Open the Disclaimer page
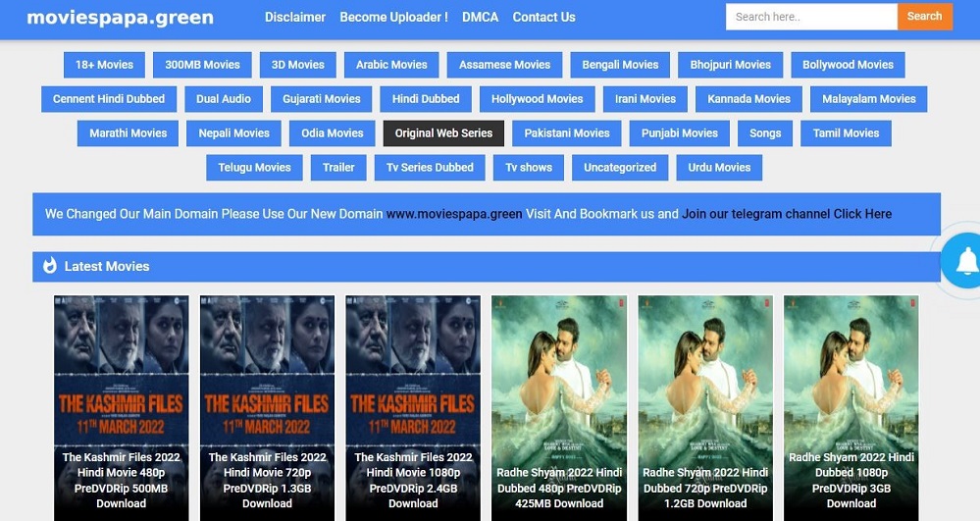 point(295,18)
